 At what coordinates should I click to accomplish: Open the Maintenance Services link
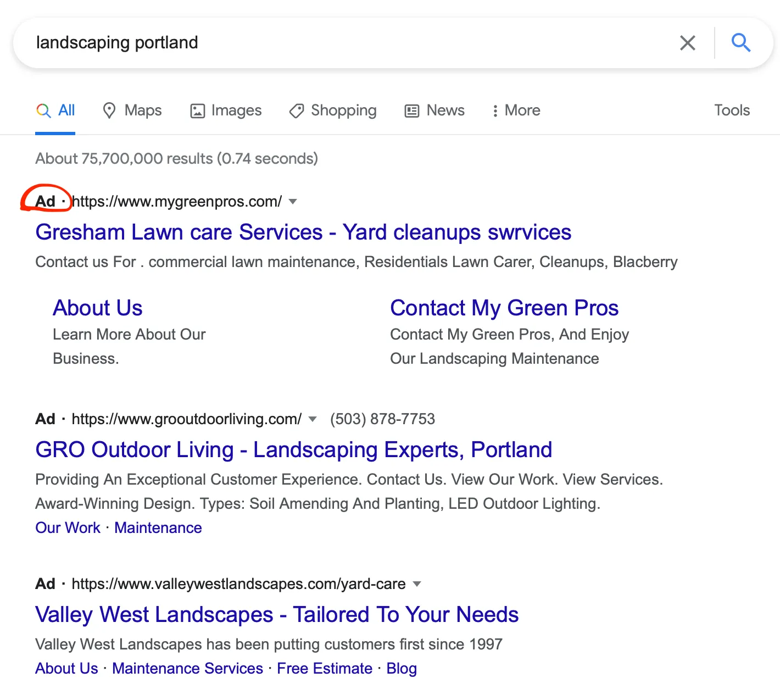188,669
